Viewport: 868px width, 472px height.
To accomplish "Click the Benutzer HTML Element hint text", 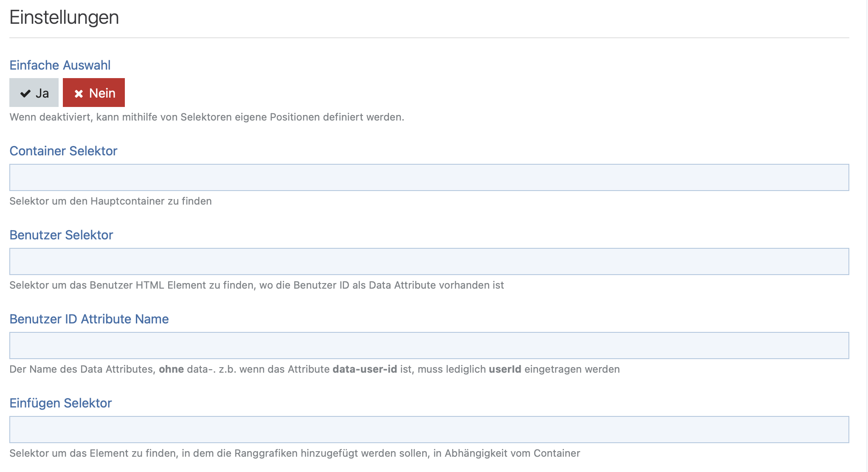I will (256, 285).
